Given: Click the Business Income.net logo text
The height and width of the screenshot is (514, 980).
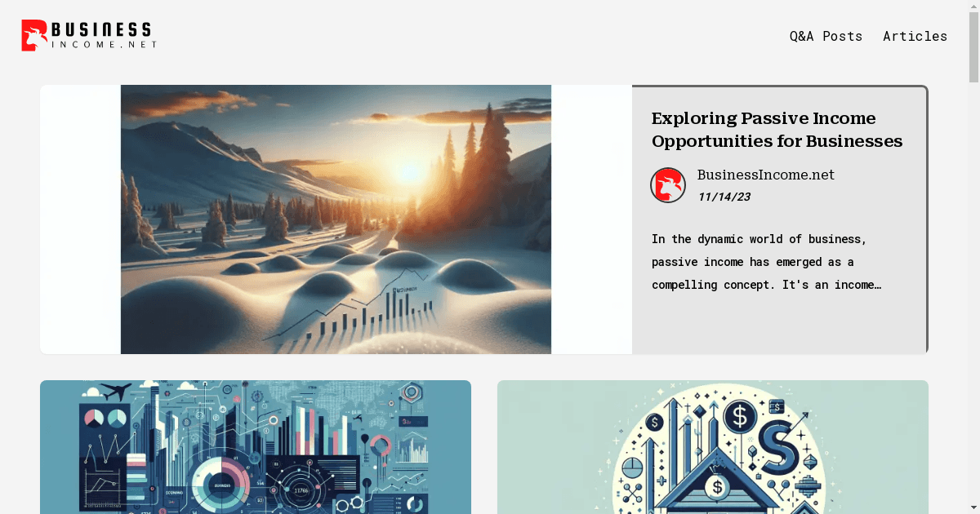Looking at the screenshot, I should pos(102,36).
